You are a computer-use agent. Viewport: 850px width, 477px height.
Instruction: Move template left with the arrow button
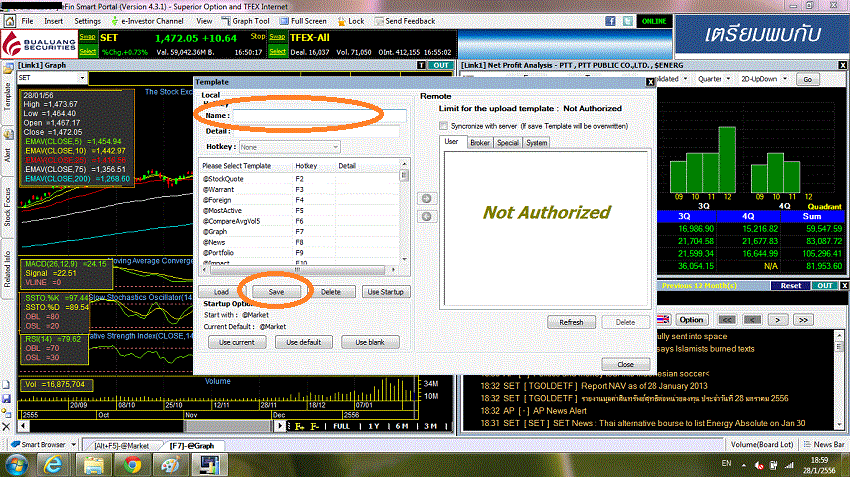427,216
